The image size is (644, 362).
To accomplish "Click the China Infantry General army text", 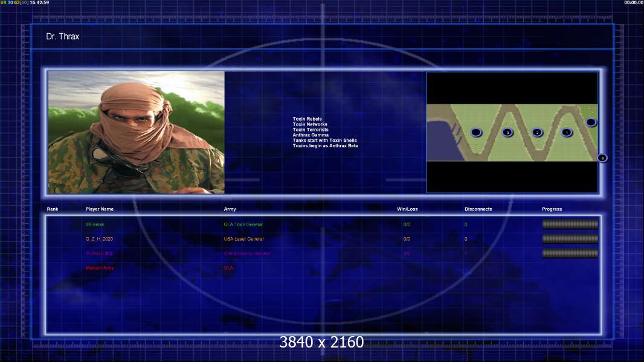I will 247,253.
